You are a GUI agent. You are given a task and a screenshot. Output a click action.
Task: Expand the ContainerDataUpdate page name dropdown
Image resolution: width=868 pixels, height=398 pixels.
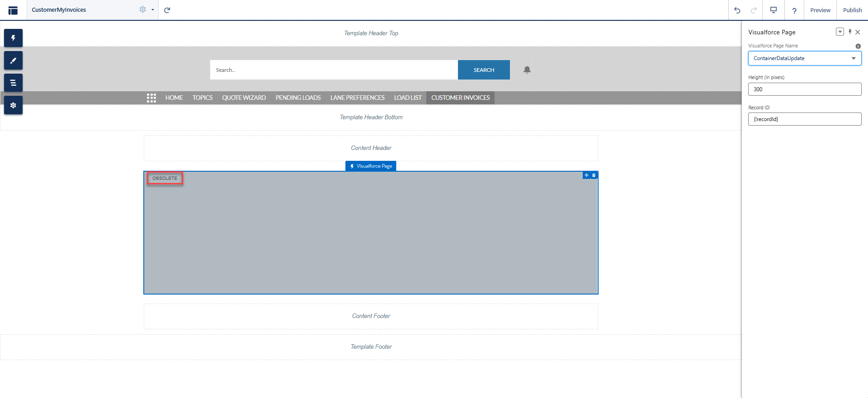click(805, 58)
